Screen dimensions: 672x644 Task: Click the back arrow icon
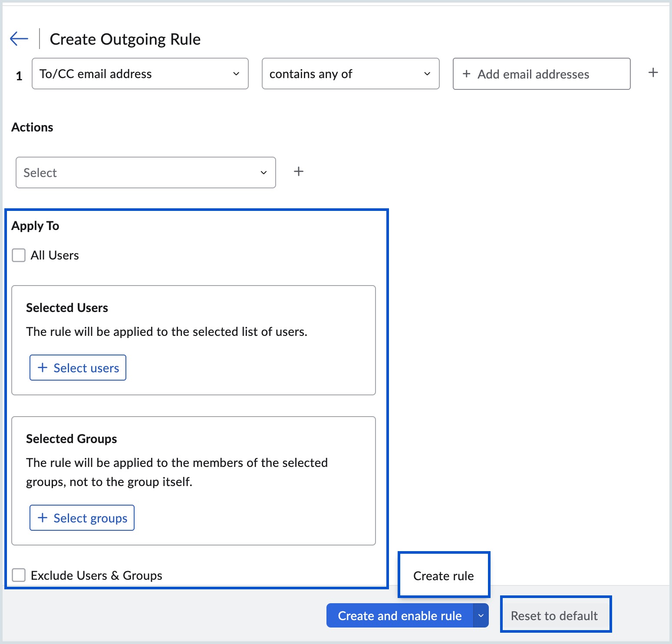19,39
